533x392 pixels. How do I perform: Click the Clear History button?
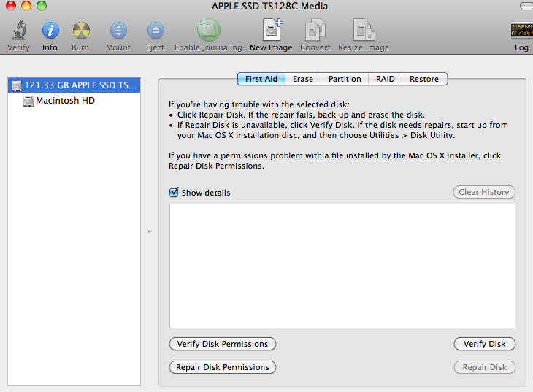click(x=484, y=192)
